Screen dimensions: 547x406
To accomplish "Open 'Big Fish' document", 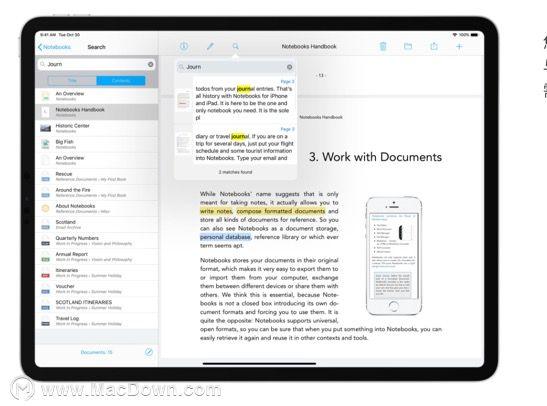I will pyautogui.click(x=97, y=144).
